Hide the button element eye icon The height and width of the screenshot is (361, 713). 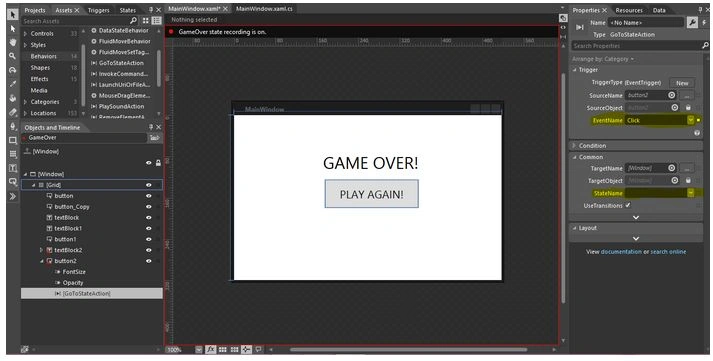point(149,196)
